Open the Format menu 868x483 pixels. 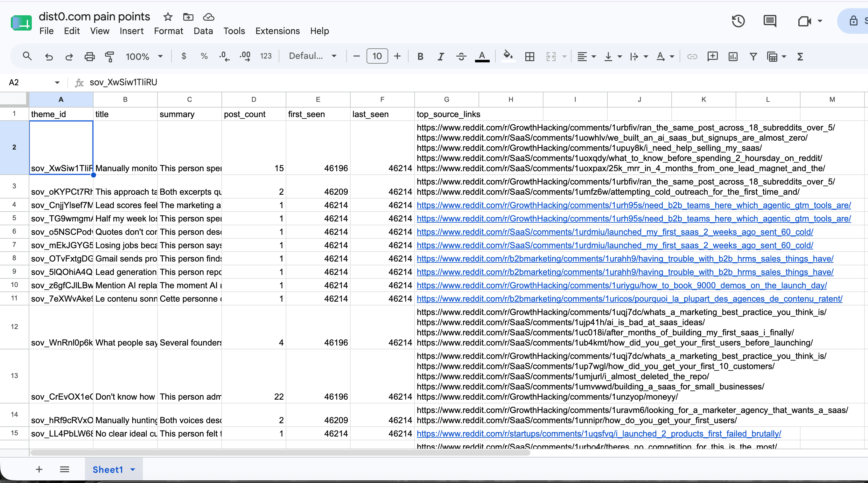pyautogui.click(x=169, y=31)
